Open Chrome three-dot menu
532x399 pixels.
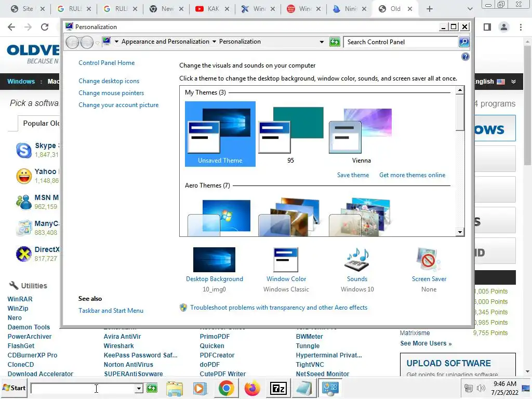pos(521,27)
